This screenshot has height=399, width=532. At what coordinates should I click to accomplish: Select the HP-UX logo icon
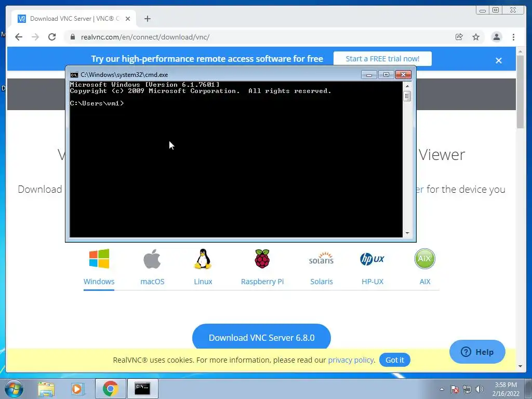372,259
